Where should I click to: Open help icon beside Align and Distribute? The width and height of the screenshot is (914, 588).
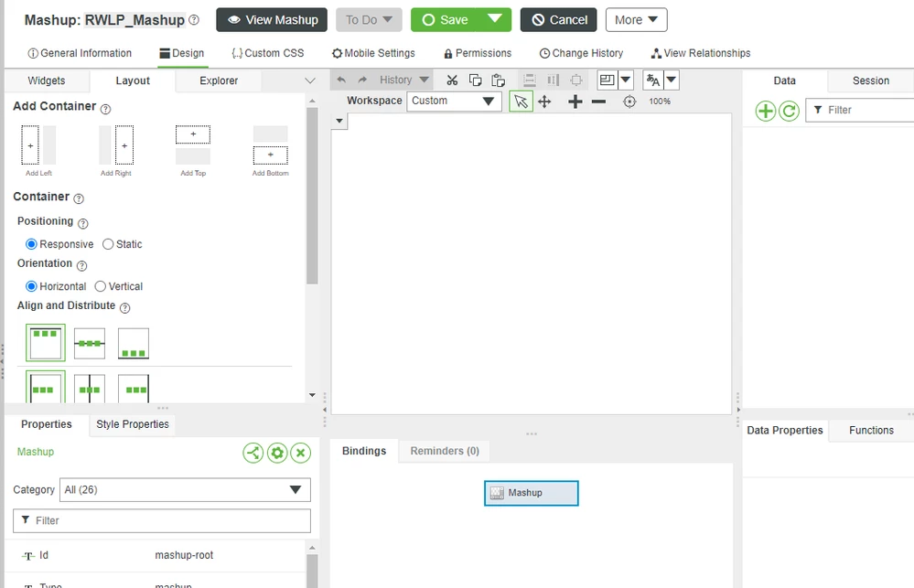(124, 307)
